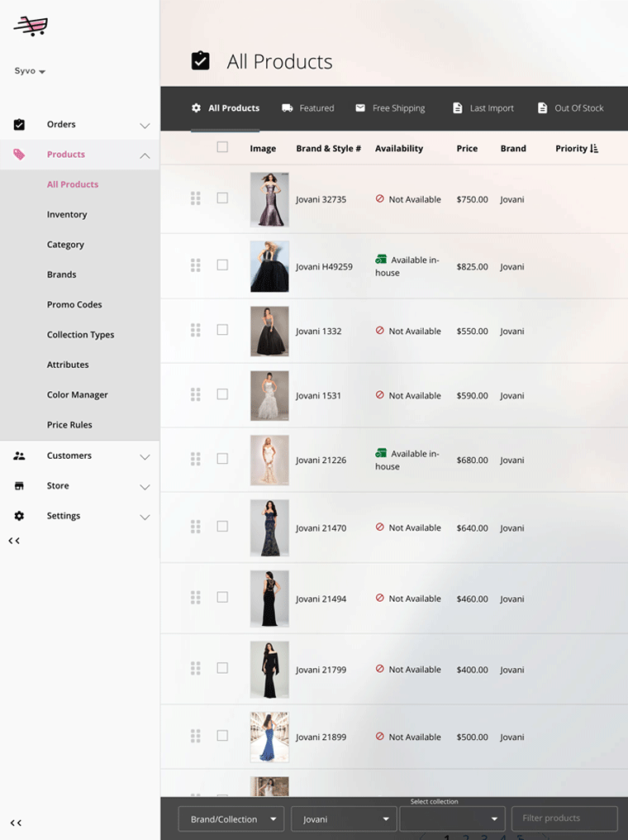The height and width of the screenshot is (840, 628).
Task: Expand the Customers menu chevron
Action: point(145,457)
